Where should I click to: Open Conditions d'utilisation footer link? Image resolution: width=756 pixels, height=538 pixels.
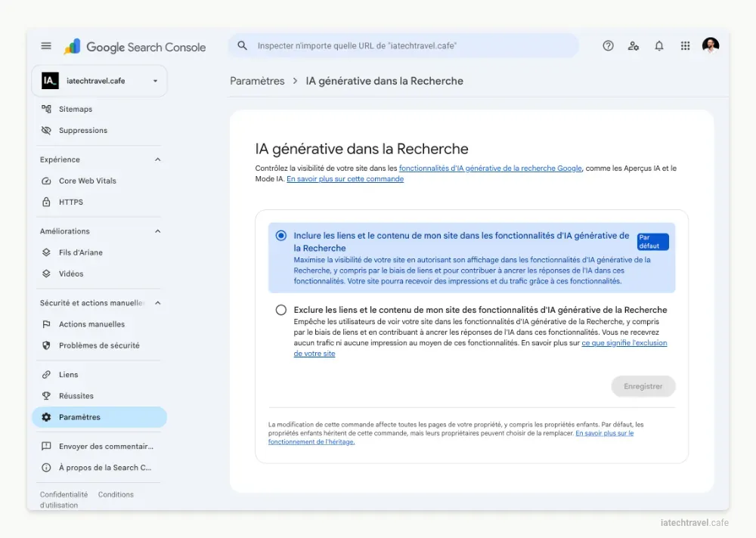(116, 495)
